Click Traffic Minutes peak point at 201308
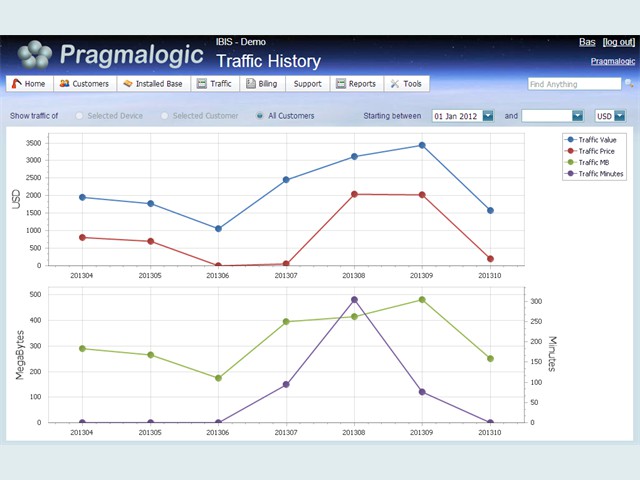Image resolution: width=640 pixels, height=480 pixels. pos(354,300)
